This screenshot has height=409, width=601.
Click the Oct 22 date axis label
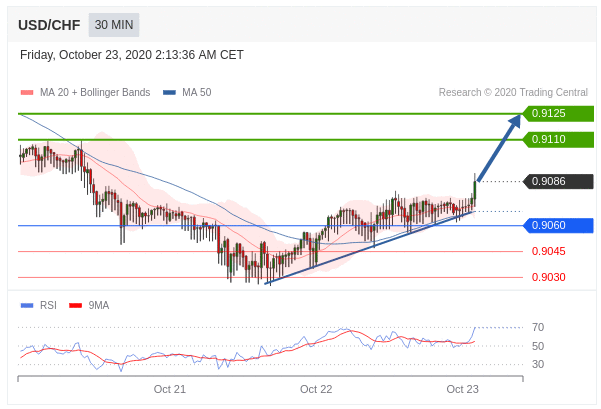pyautogui.click(x=316, y=389)
